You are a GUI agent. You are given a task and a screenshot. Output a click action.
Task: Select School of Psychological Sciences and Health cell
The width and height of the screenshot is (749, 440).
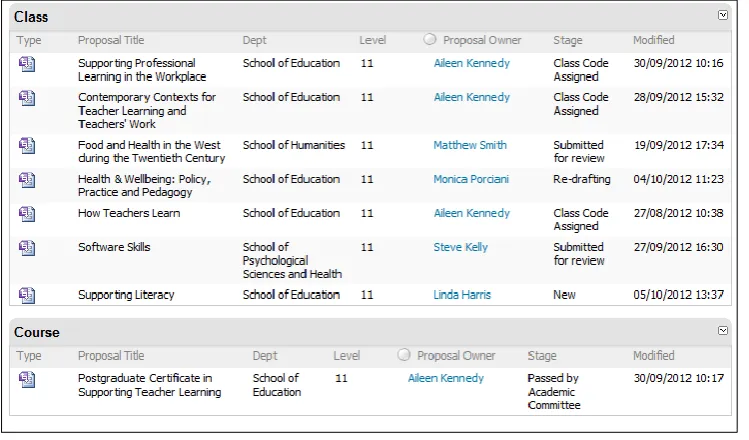tap(292, 261)
